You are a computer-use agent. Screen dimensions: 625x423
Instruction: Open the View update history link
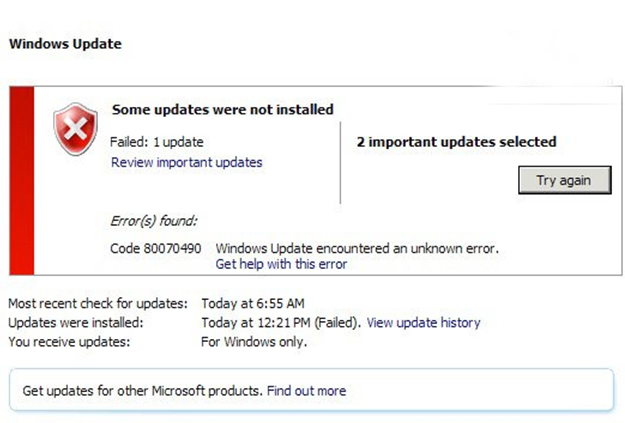point(423,323)
